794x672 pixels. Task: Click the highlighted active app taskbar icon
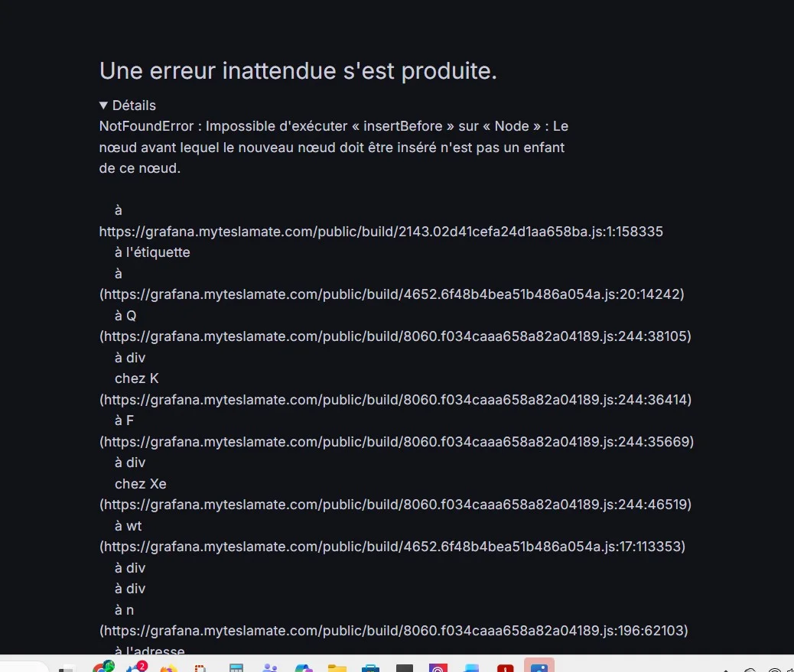tap(539, 665)
